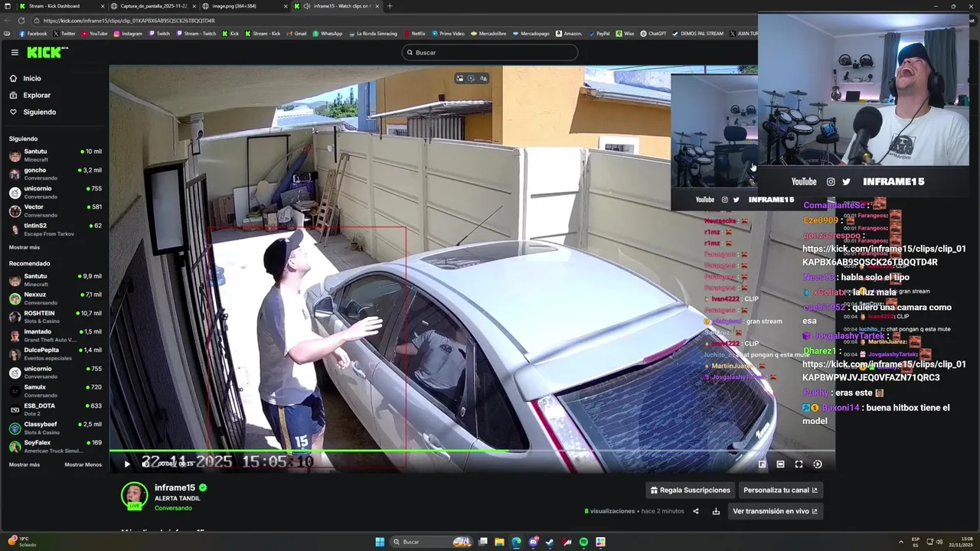Open Classybeef recommended channel

click(54, 427)
